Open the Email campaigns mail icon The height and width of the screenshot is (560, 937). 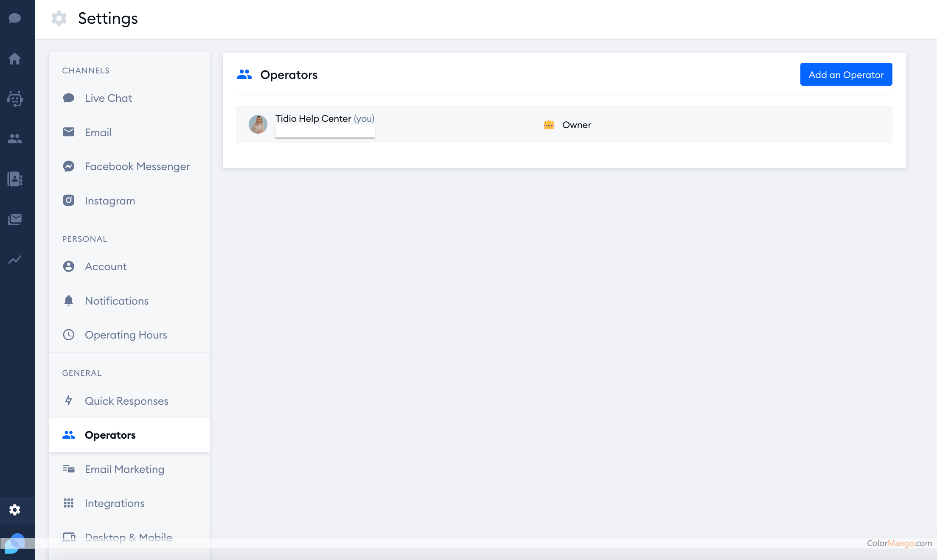[x=15, y=219]
